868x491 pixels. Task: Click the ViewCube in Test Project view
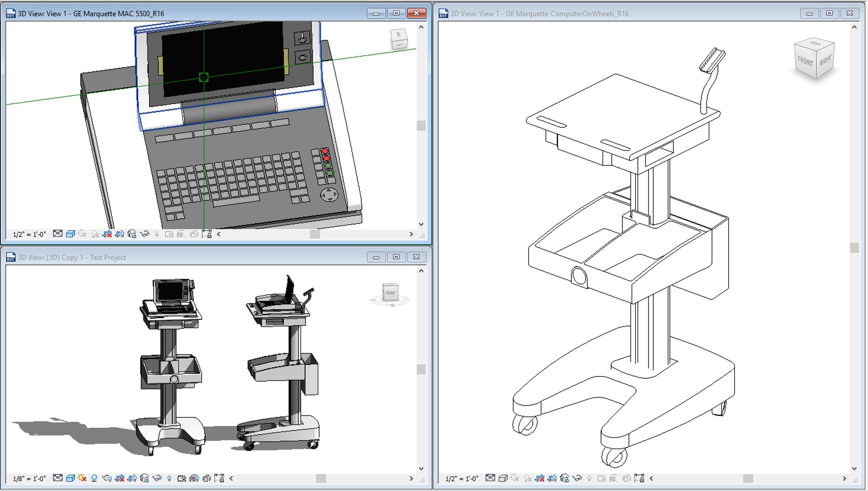pyautogui.click(x=390, y=292)
